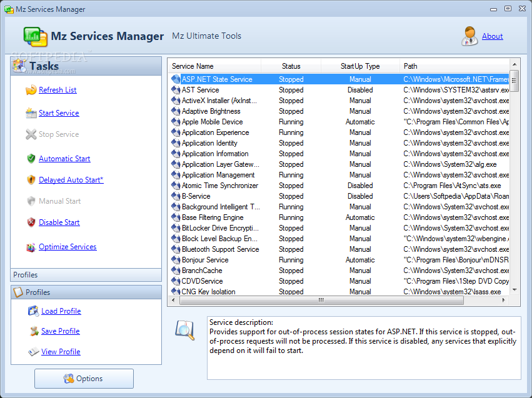532x398 pixels.
Task: Click the Save Profile icon
Action: pos(34,331)
